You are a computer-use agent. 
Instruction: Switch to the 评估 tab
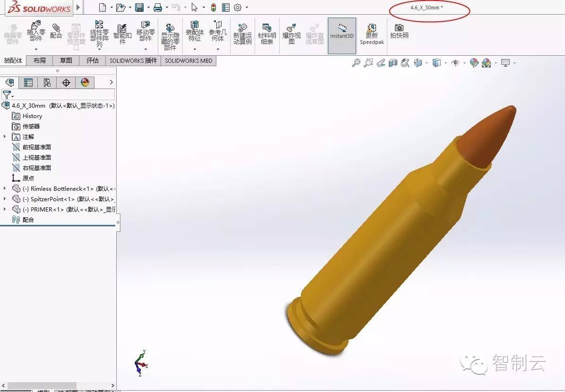[93, 60]
